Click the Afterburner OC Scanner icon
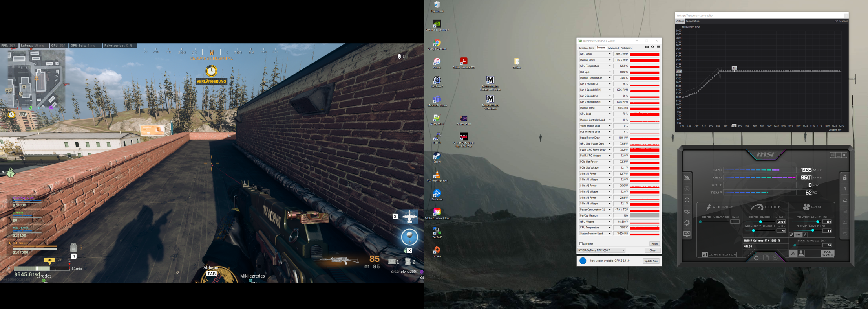The image size is (868, 309). click(x=687, y=212)
